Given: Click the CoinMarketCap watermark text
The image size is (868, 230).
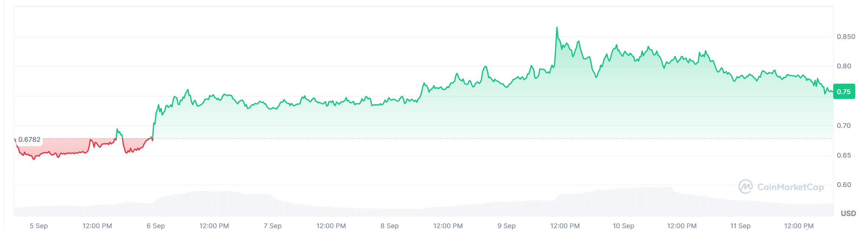Looking at the screenshot, I should pos(790,187).
